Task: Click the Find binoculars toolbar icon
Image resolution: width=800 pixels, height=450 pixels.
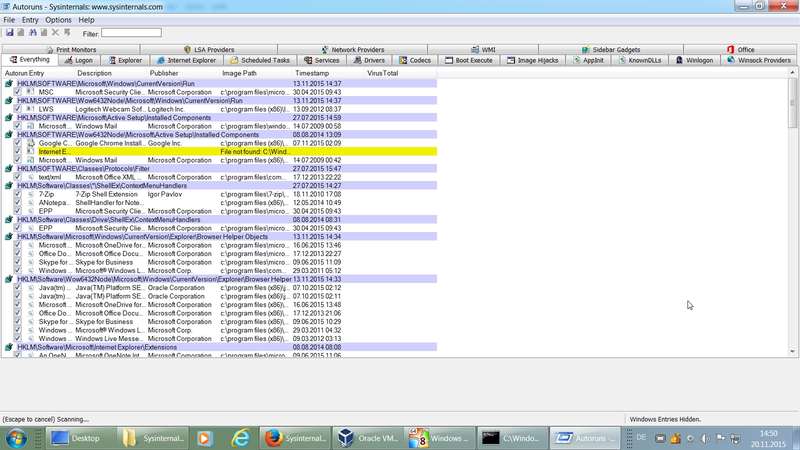Action: point(31,33)
